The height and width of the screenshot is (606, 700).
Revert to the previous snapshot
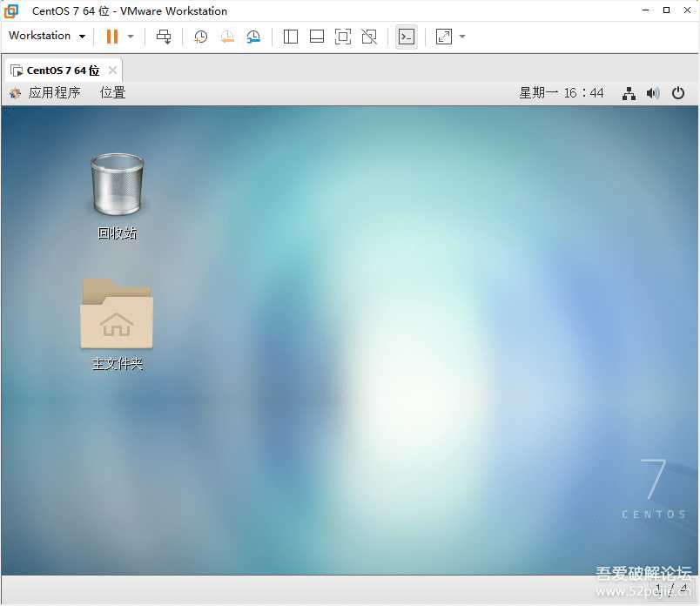tap(227, 37)
